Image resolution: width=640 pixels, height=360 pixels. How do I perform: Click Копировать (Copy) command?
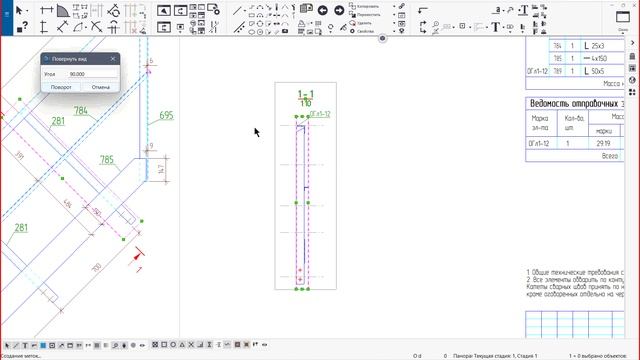pos(364,7)
